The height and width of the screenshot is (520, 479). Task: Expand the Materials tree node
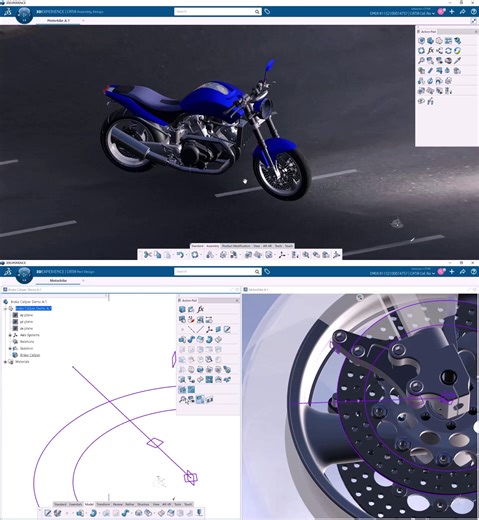[5, 362]
